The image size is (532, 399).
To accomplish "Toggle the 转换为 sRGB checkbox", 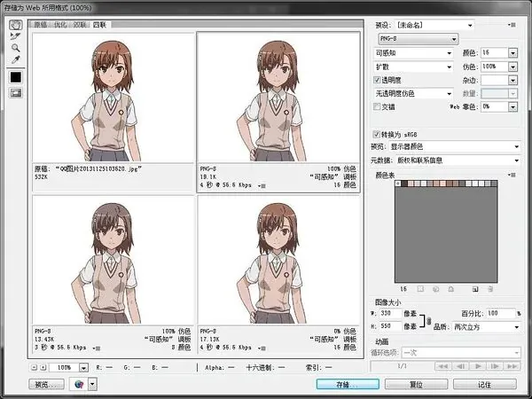I will 376,135.
